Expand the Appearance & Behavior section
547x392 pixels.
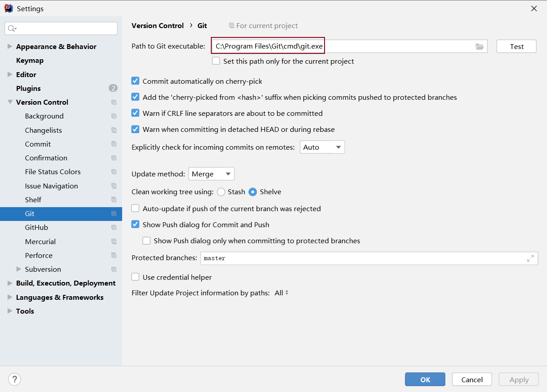10,46
